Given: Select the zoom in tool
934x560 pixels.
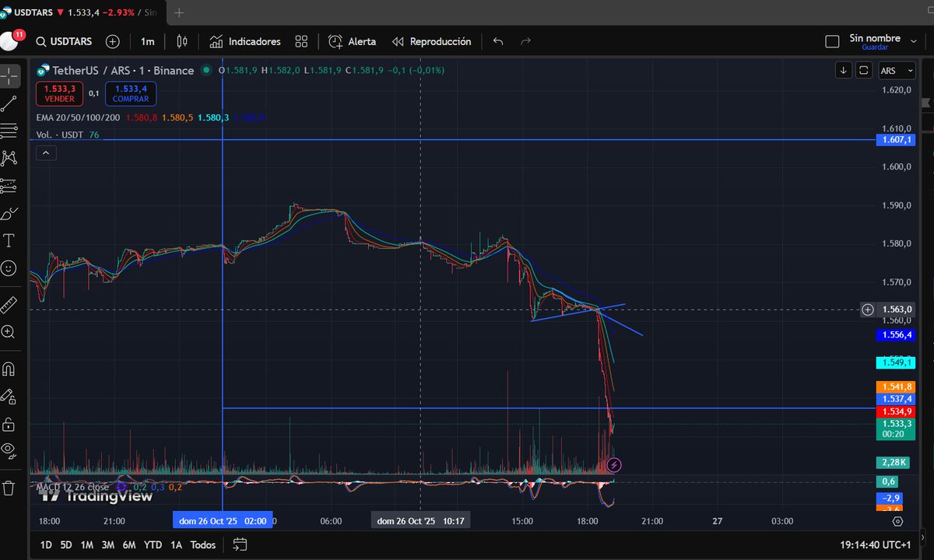Looking at the screenshot, I should click(x=9, y=331).
